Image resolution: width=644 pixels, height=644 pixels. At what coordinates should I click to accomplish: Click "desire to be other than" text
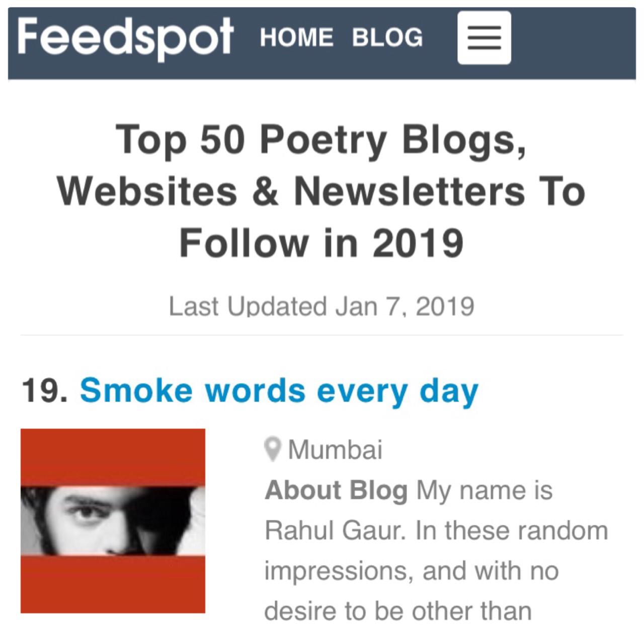[398, 611]
